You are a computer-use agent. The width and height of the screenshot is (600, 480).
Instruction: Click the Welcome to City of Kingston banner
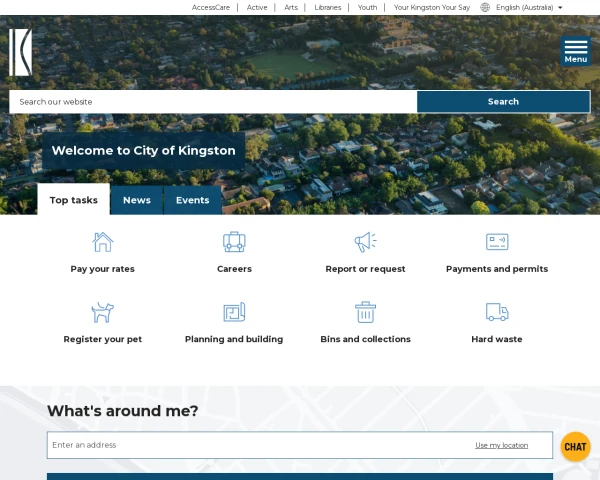(143, 150)
